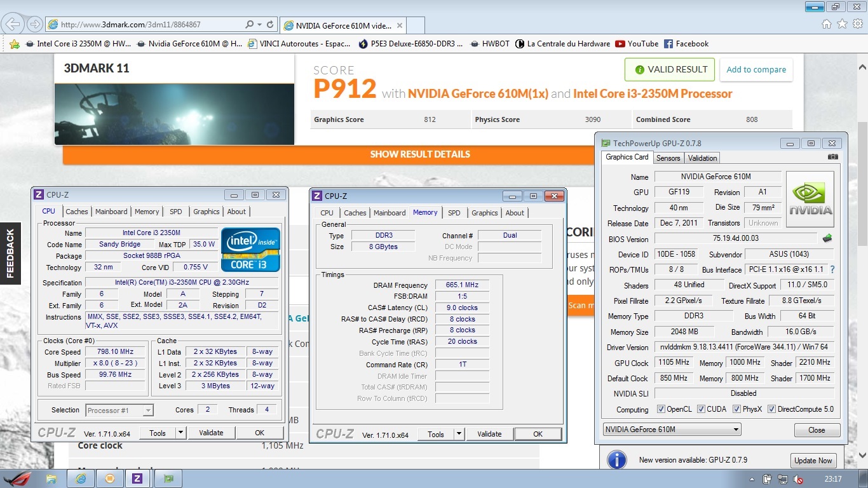The width and height of the screenshot is (868, 488).
Task: Open the FEEDBACK side tab
Action: (x=10, y=253)
